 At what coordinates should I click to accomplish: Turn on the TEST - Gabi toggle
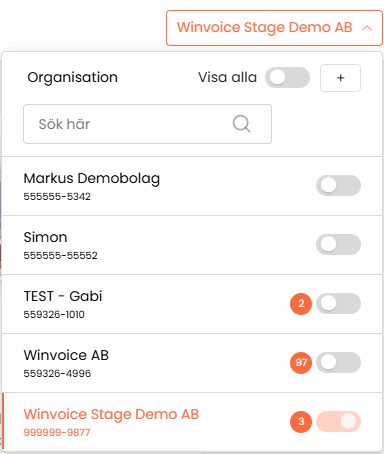click(338, 304)
